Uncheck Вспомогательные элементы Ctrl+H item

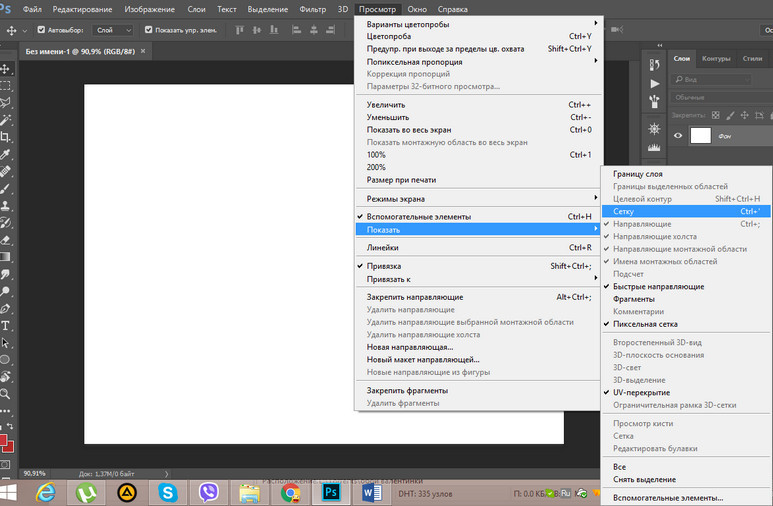tap(478, 217)
